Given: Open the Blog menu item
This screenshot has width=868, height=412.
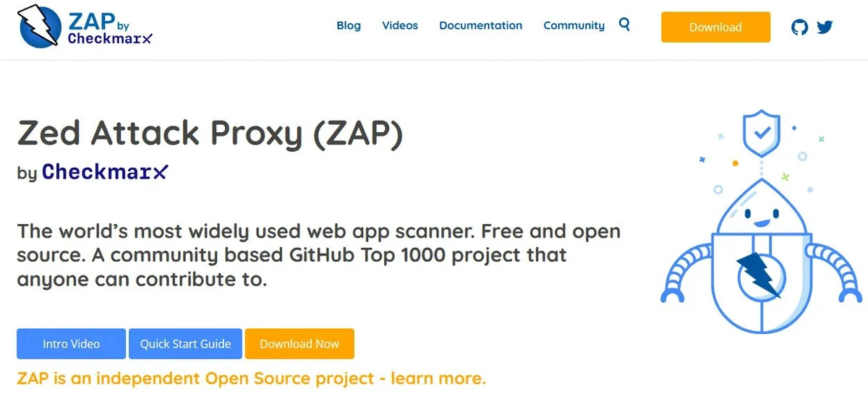Looking at the screenshot, I should pyautogui.click(x=349, y=26).
